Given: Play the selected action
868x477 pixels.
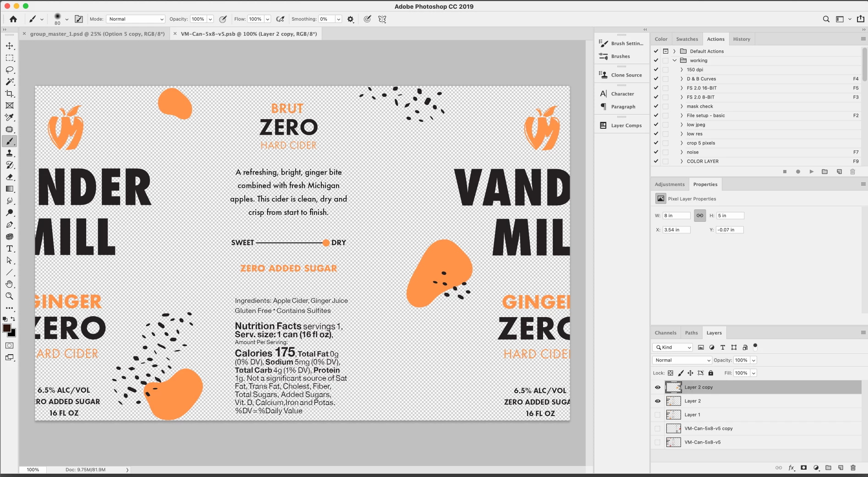Looking at the screenshot, I should [x=812, y=171].
